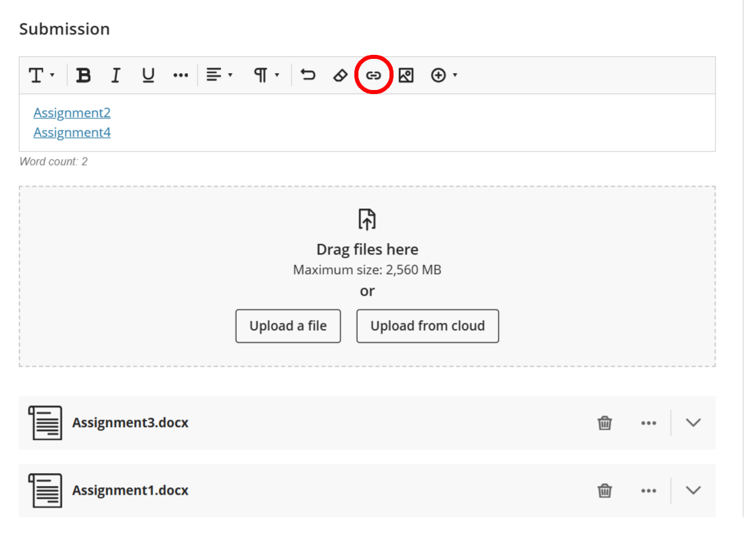Open more formatting options ellipsis in toolbar

point(181,75)
